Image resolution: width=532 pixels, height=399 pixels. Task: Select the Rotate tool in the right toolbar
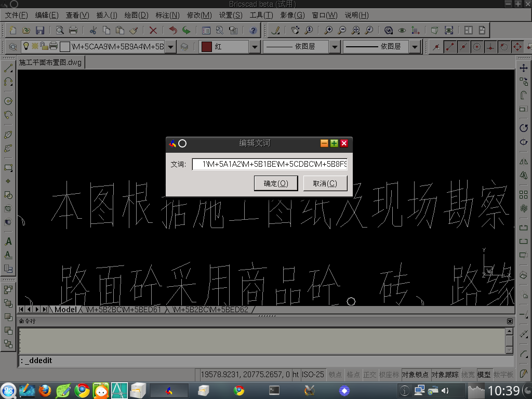[524, 128]
